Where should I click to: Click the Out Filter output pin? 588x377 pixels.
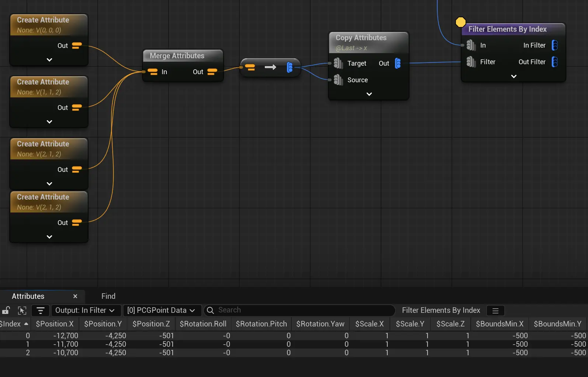click(554, 62)
